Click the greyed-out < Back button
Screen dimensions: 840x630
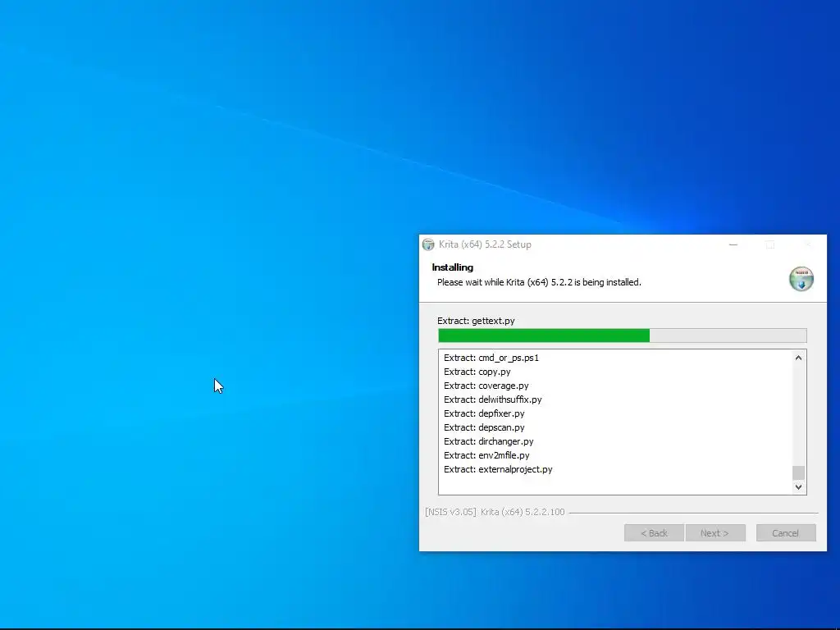point(654,533)
